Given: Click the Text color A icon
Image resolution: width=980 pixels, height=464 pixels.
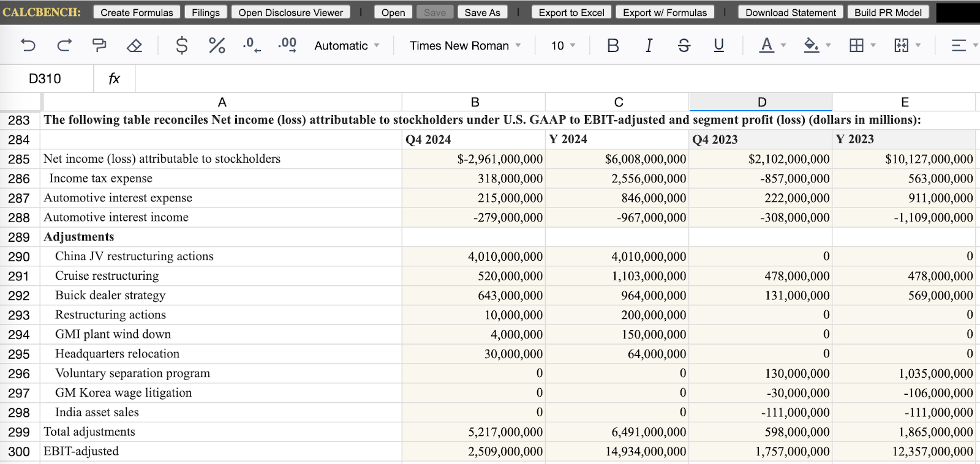Looking at the screenshot, I should click(766, 45).
